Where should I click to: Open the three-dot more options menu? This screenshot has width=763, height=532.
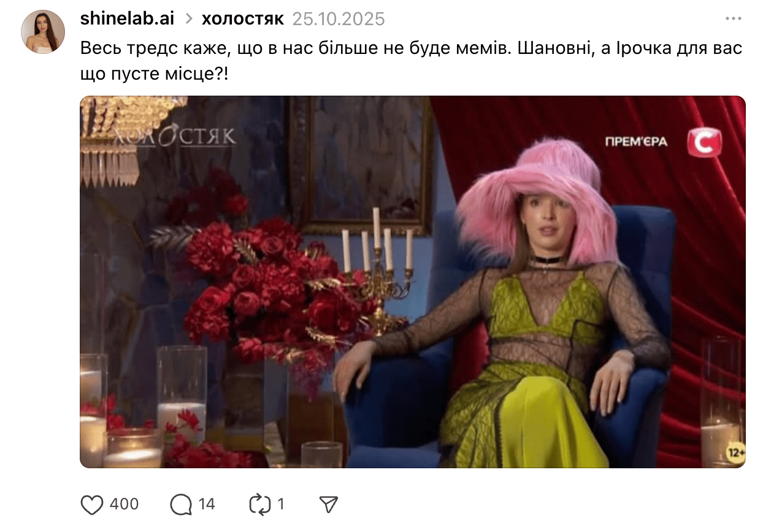(x=734, y=19)
